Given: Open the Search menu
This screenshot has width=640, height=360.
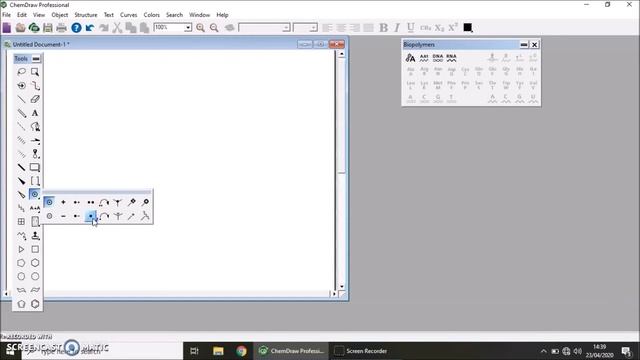Looking at the screenshot, I should tap(174, 15).
